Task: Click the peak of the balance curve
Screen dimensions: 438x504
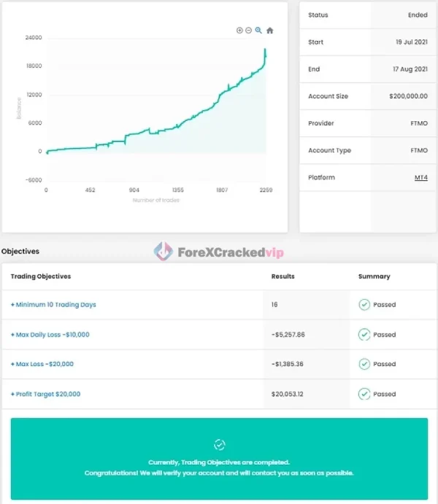Action: pos(265,50)
